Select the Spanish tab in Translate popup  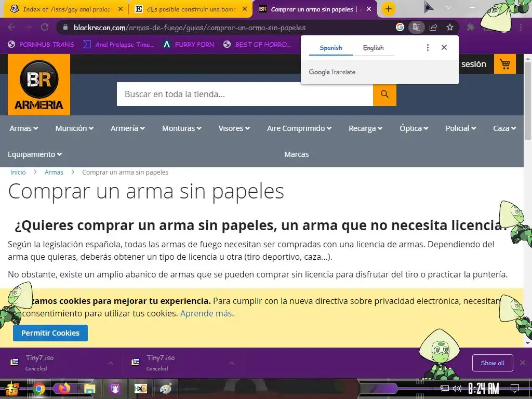331,48
